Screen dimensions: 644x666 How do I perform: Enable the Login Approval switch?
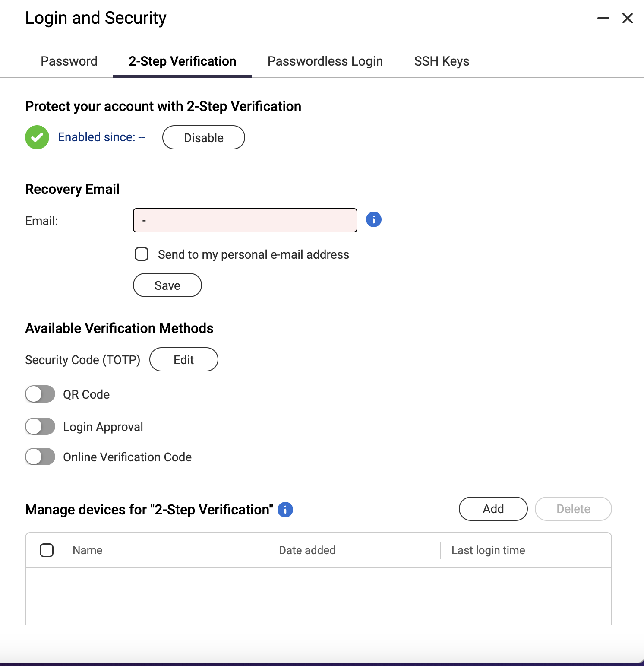[40, 426]
